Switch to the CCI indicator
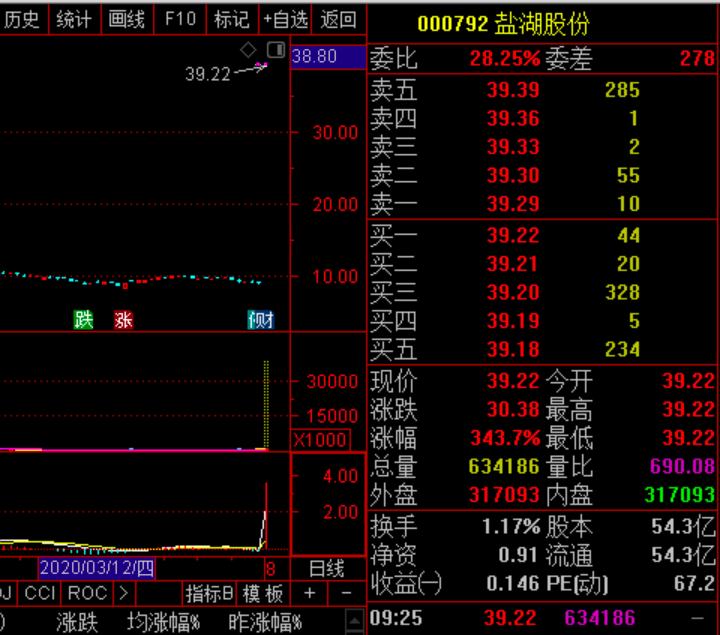The width and height of the screenshot is (720, 635). click(40, 593)
